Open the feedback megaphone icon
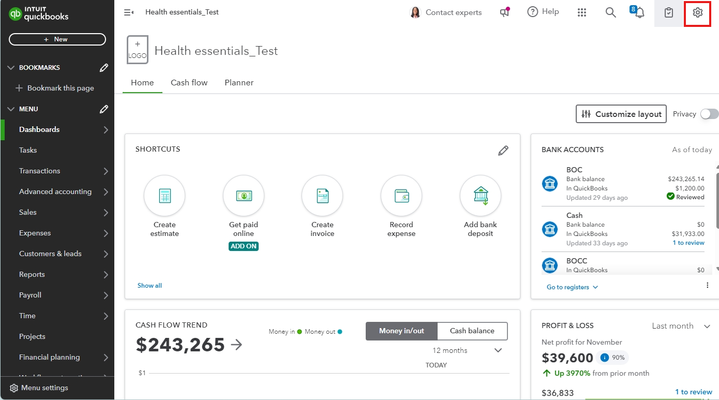Image resolution: width=719 pixels, height=400 pixels. pyautogui.click(x=504, y=12)
